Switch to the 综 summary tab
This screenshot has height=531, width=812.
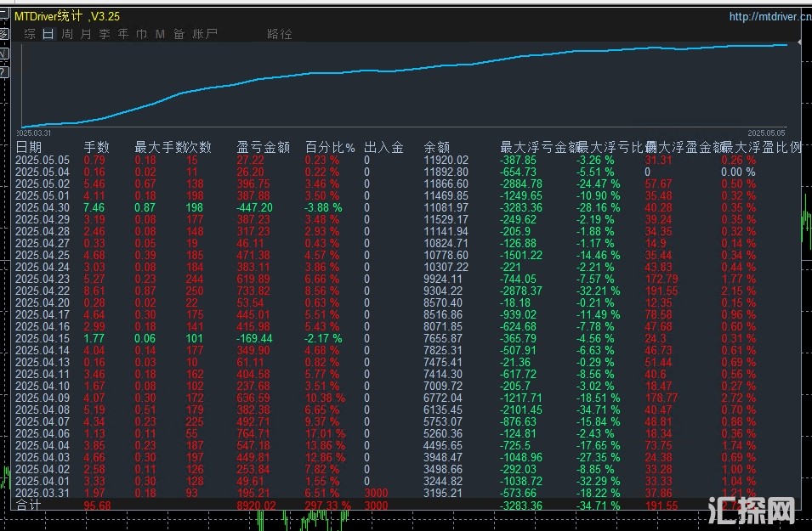pyautogui.click(x=30, y=34)
